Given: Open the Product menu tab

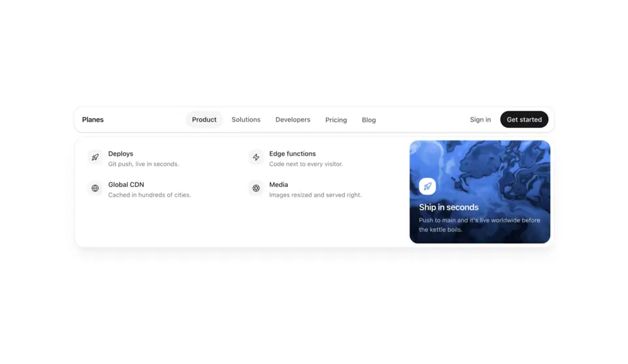Looking at the screenshot, I should [204, 120].
